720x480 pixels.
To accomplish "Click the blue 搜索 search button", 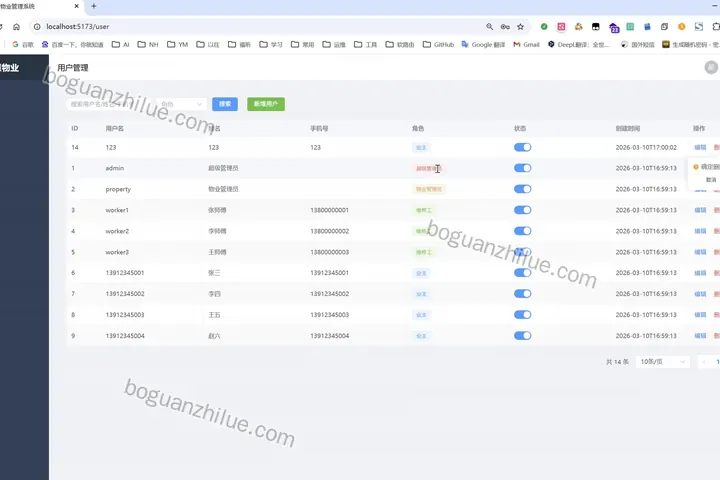I will pos(225,104).
